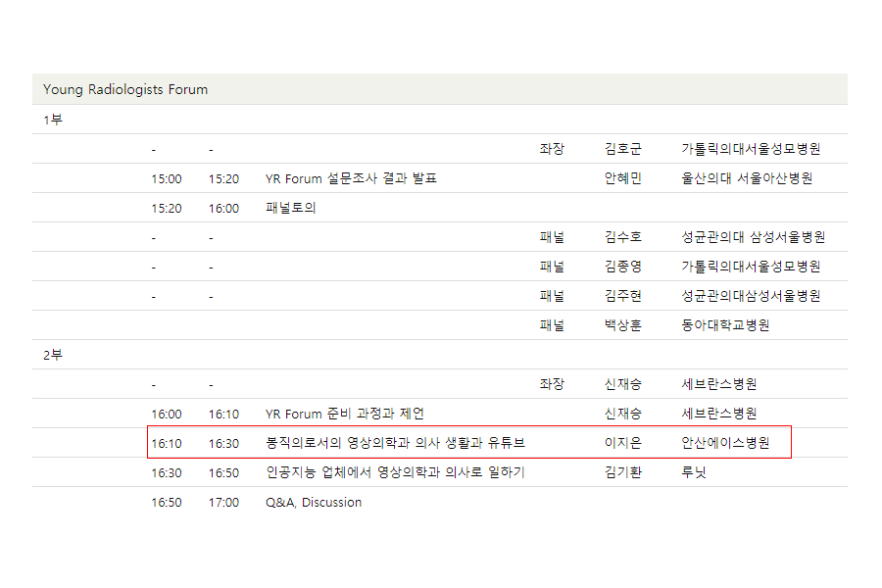Select the 2부 section label
Image resolution: width=882 pixels, height=588 pixels.
coord(52,355)
